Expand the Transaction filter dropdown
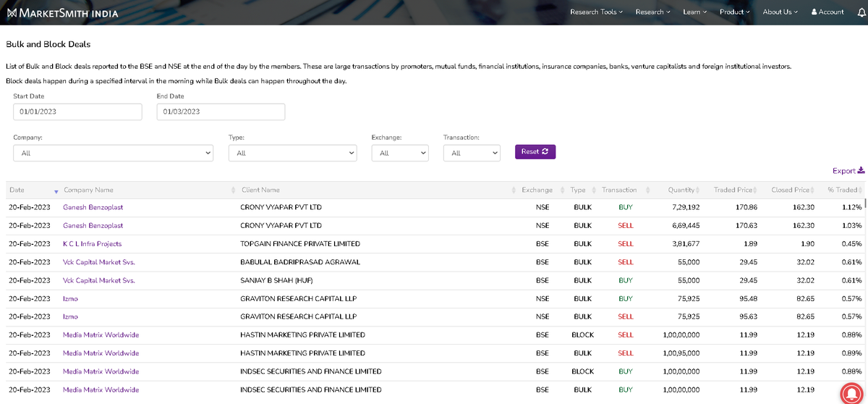Screen dimensions: 868x404 tap(472, 153)
